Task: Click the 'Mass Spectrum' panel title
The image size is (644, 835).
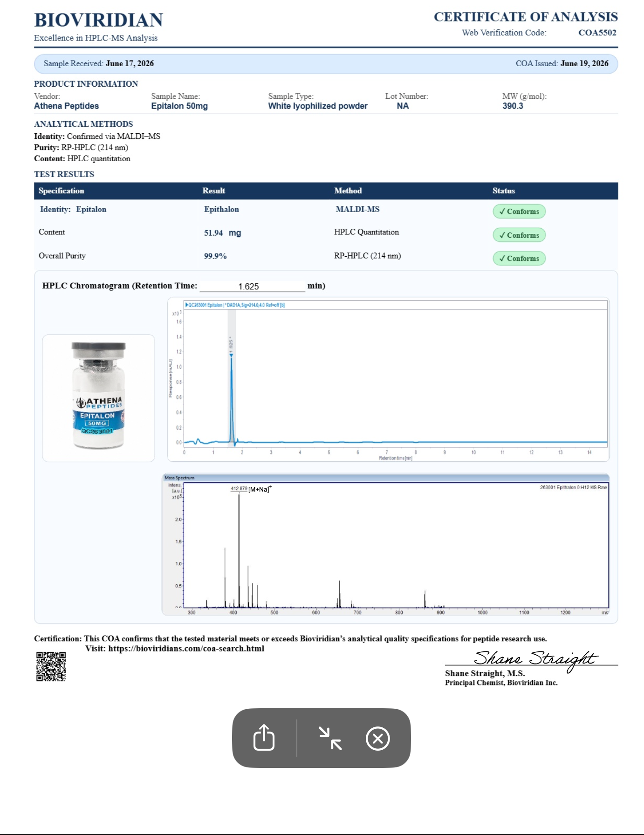Action: point(179,478)
